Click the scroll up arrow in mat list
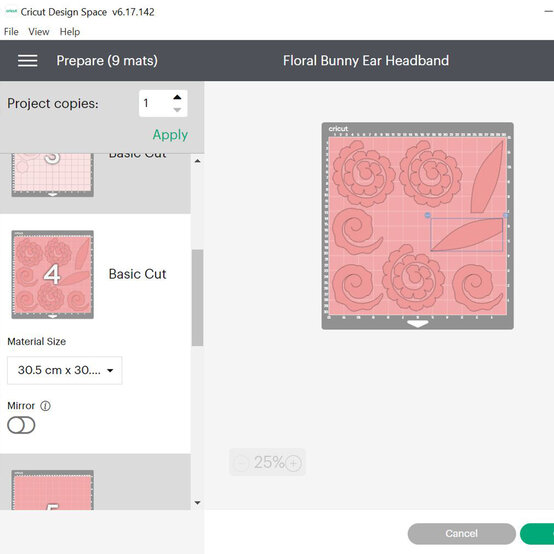Screen dimensions: 554x554 pyautogui.click(x=198, y=161)
